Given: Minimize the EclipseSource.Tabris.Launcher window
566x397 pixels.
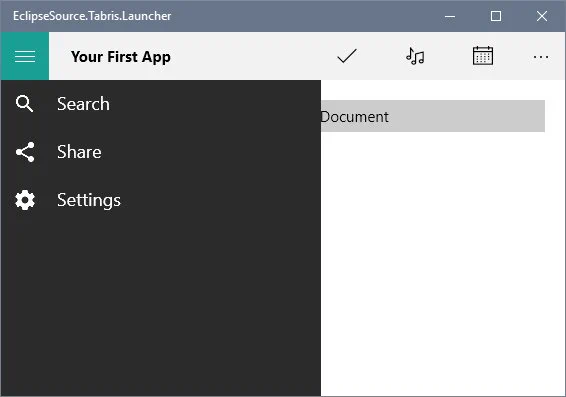Looking at the screenshot, I should pos(450,16).
